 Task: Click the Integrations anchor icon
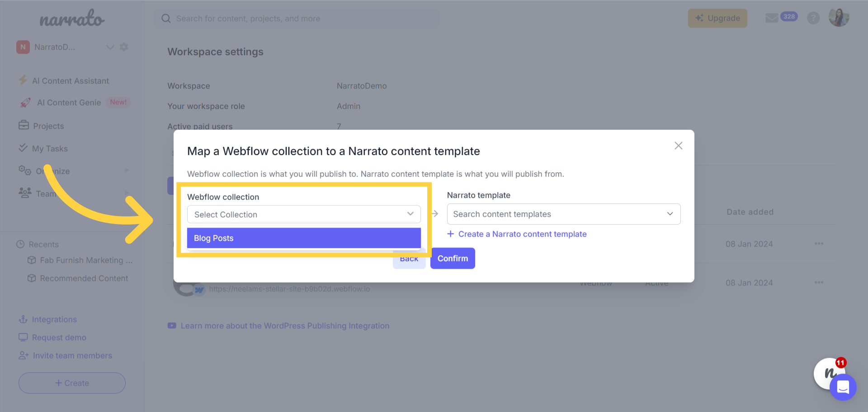coord(23,319)
